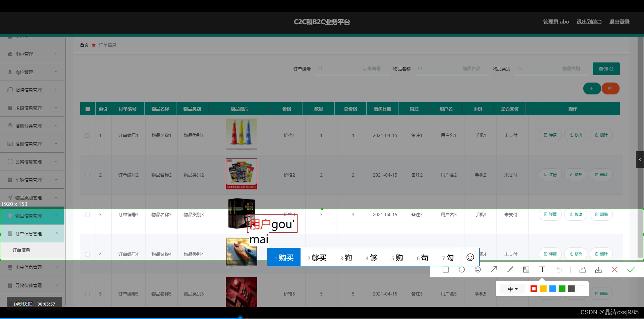Check the checkbox for 订单编号3 row

click(88, 215)
